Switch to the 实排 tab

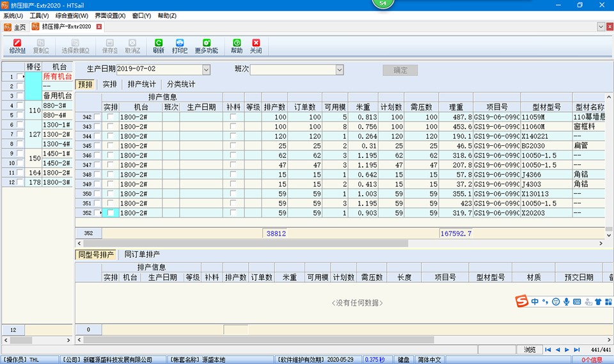tap(110, 84)
